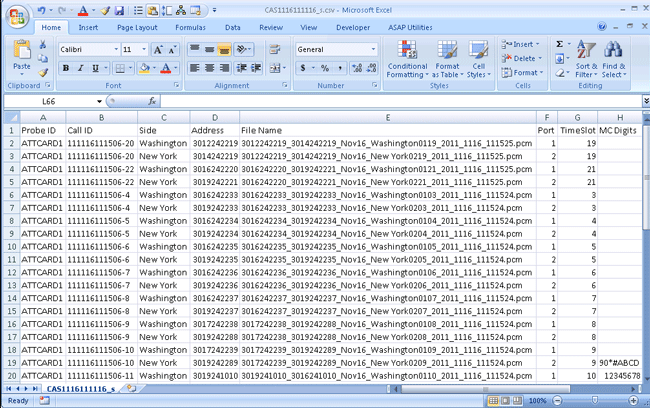This screenshot has height=408, width=650.
Task: Open the Data ribbon tab
Action: coord(233,27)
